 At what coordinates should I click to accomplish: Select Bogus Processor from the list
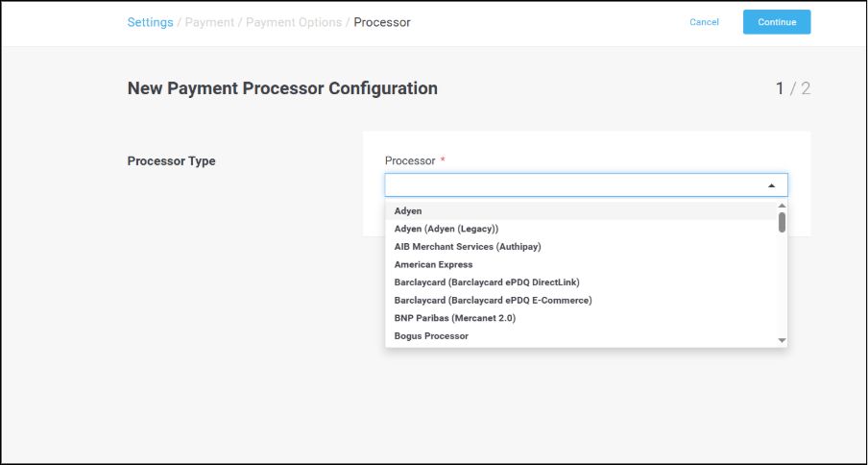[431, 336]
